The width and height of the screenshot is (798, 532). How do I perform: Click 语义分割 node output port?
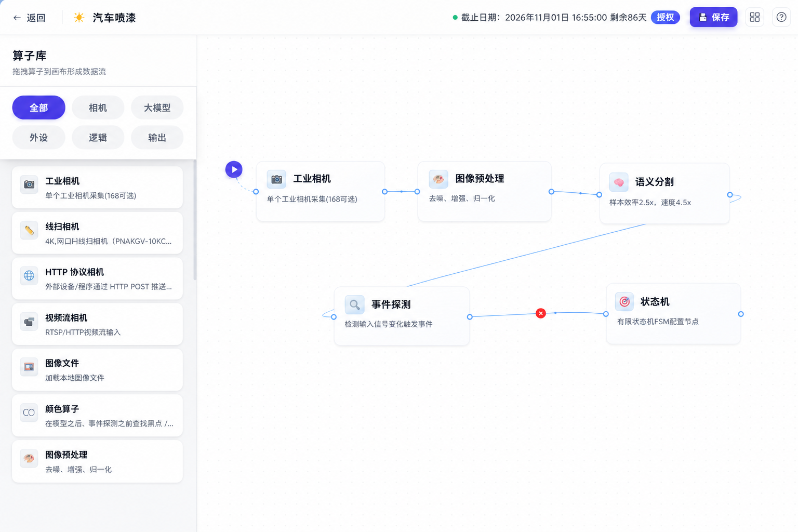[730, 195]
